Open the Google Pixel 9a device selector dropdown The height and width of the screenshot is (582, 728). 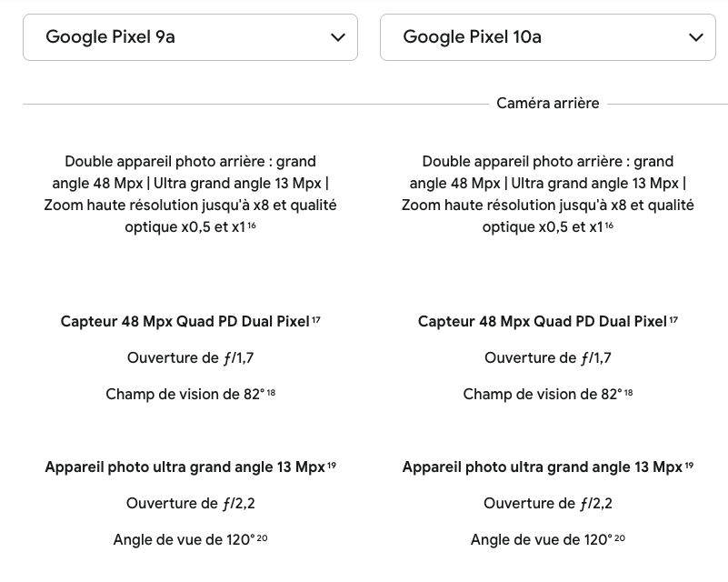point(190,37)
